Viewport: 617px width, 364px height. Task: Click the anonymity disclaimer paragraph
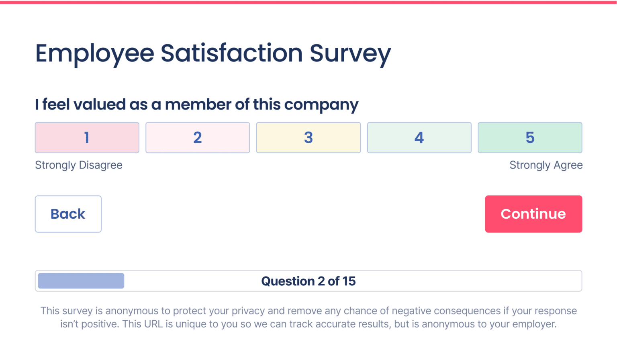tap(308, 317)
